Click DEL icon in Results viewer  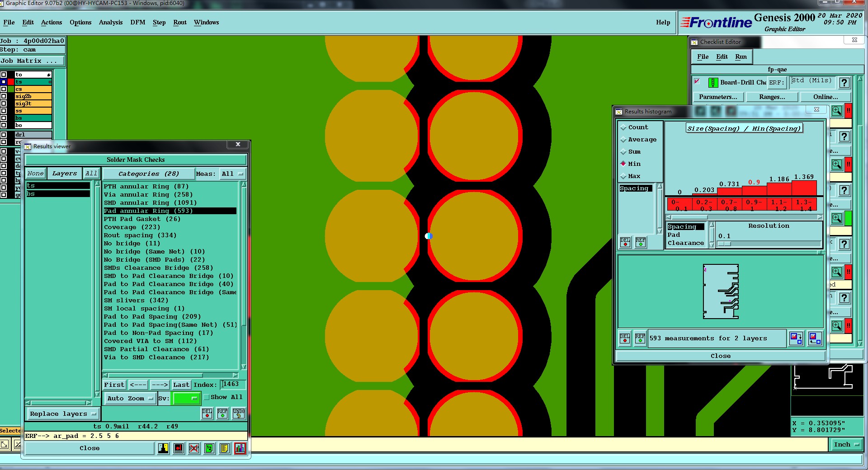click(207, 413)
